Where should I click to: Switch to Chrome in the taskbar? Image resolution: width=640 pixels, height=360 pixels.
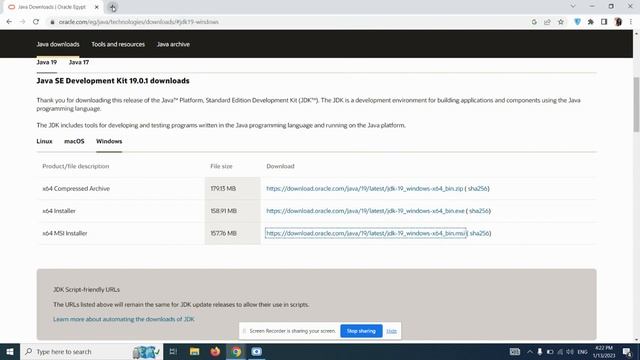pyautogui.click(x=236, y=351)
